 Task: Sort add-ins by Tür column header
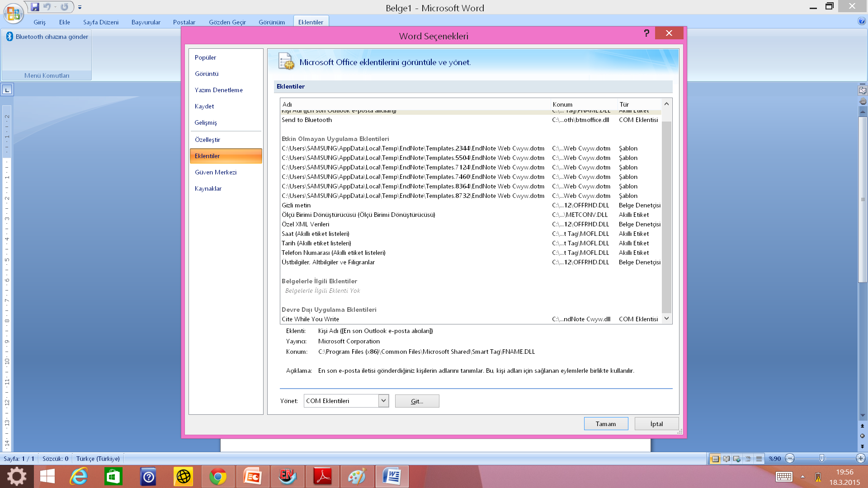639,104
